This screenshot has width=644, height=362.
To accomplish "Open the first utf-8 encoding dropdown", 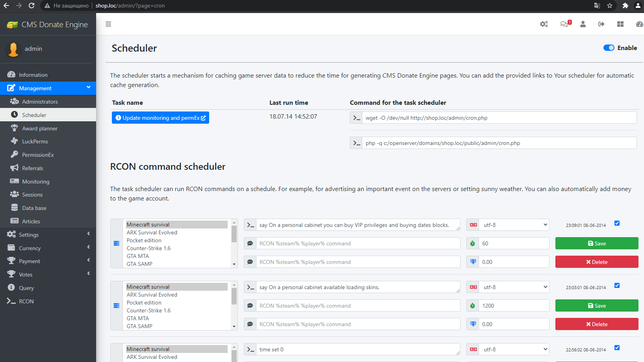I will click(514, 225).
